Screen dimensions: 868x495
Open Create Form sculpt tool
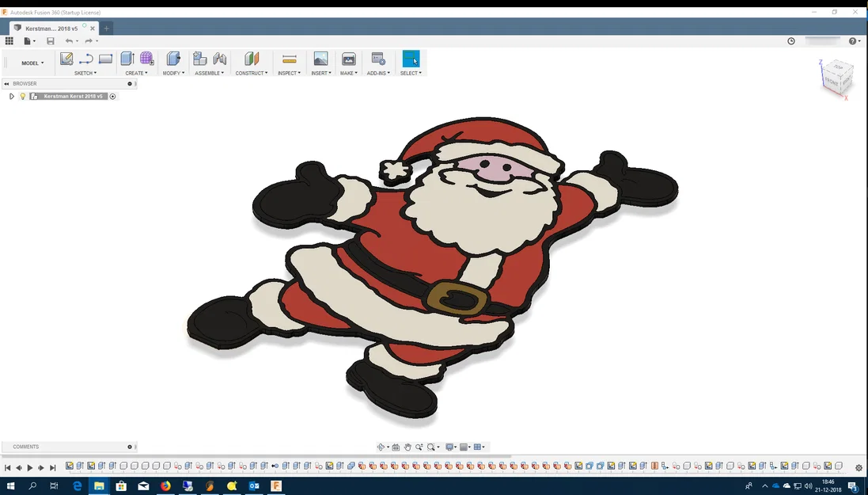pos(146,59)
